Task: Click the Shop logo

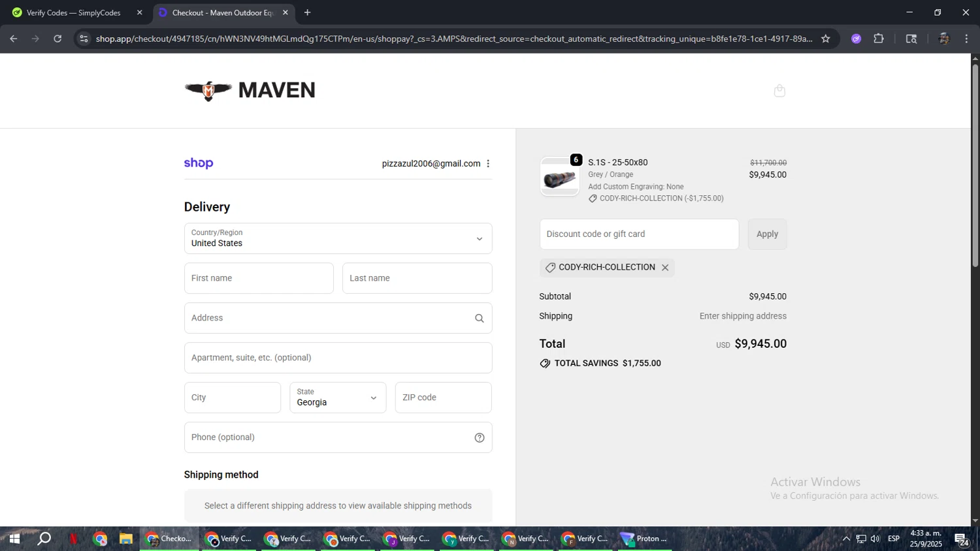Action: pyautogui.click(x=199, y=163)
